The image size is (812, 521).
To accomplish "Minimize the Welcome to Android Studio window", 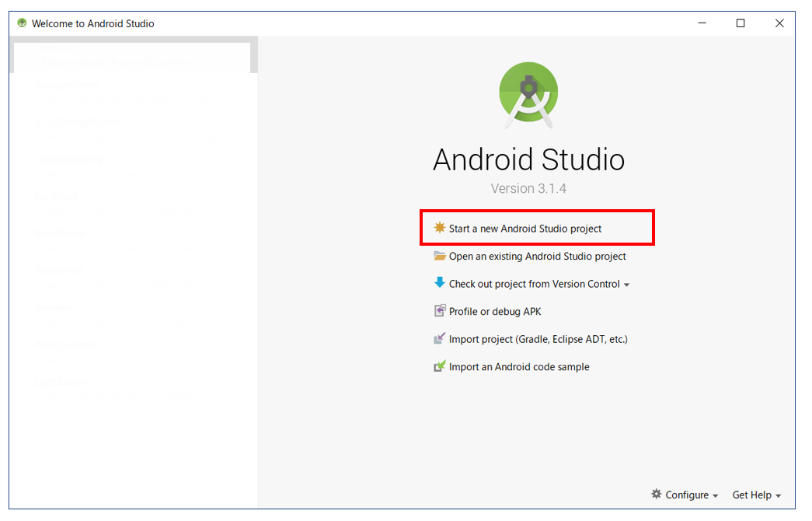I will pos(702,23).
